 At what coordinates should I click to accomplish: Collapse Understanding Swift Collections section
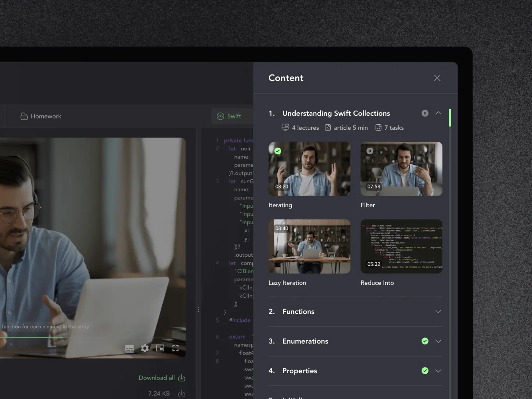point(438,113)
